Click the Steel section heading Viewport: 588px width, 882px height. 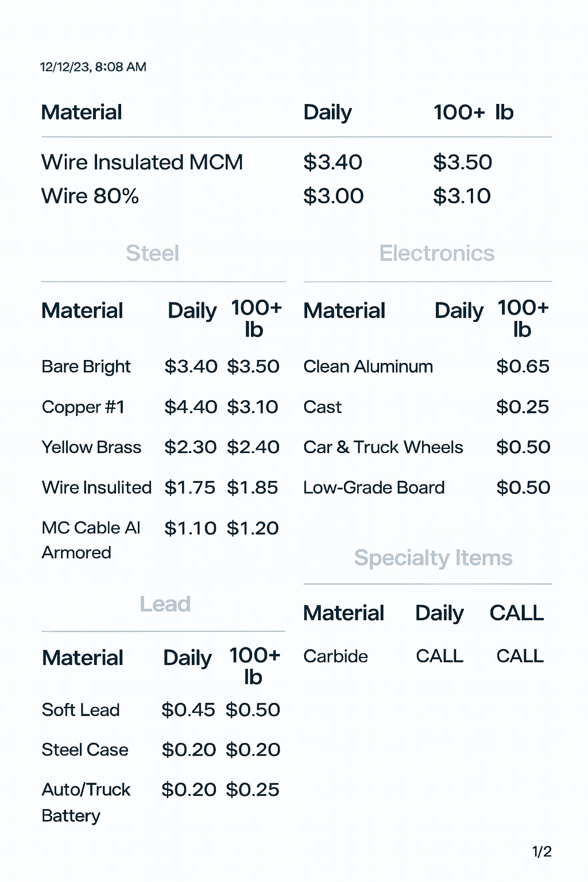click(x=152, y=253)
